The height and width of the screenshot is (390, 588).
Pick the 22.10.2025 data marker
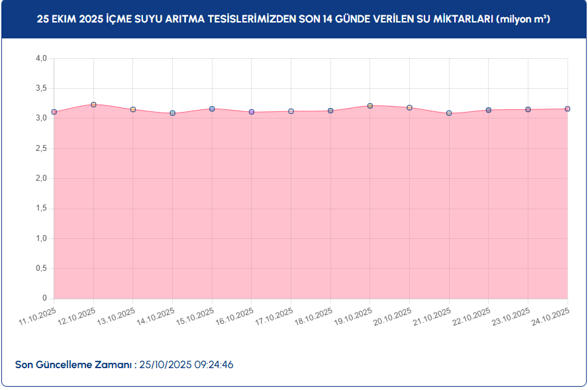(x=489, y=110)
